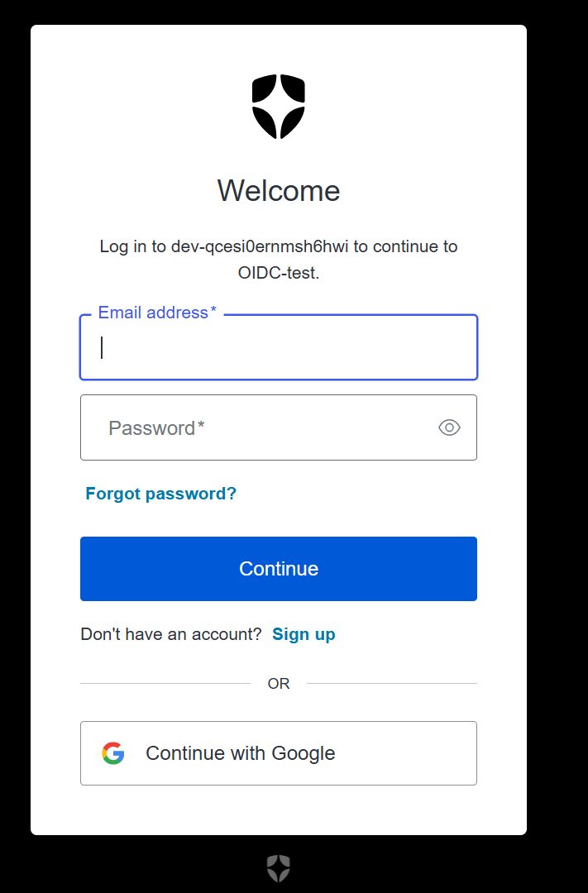Click the small Auth0 badge below the card

pyautogui.click(x=279, y=868)
